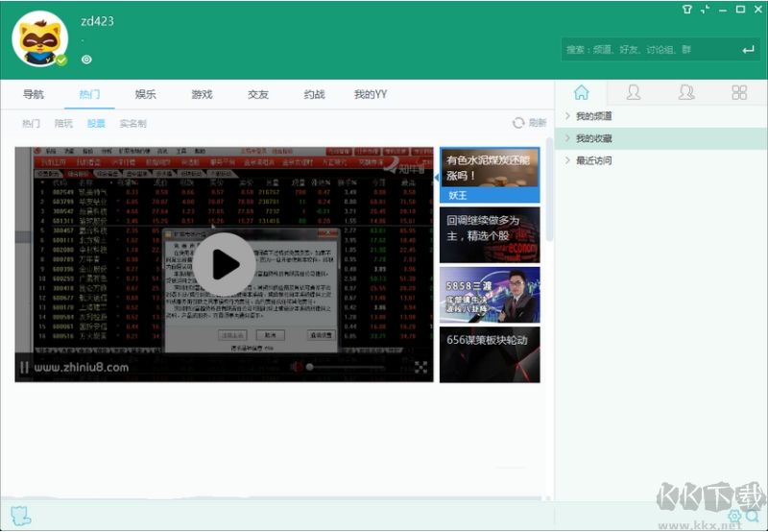Open the 656谋策板块轮动 thumbnail

pos(490,354)
